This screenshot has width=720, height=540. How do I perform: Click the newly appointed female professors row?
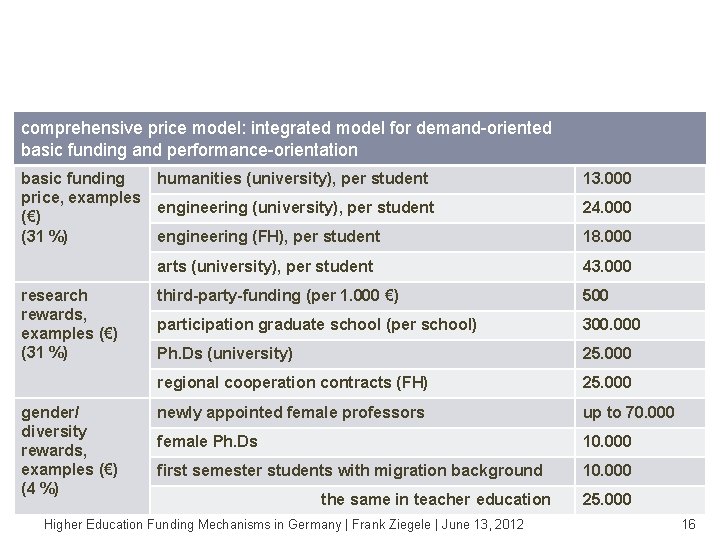(x=290, y=412)
